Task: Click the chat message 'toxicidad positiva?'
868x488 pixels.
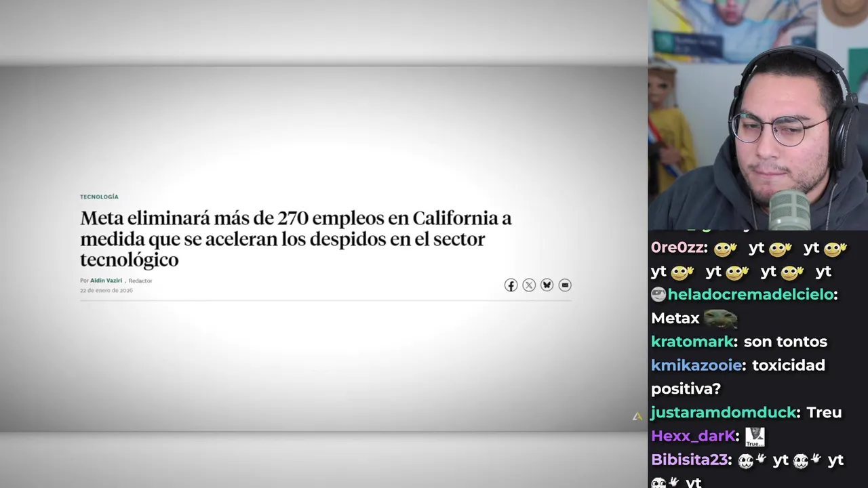Action: [x=738, y=377]
